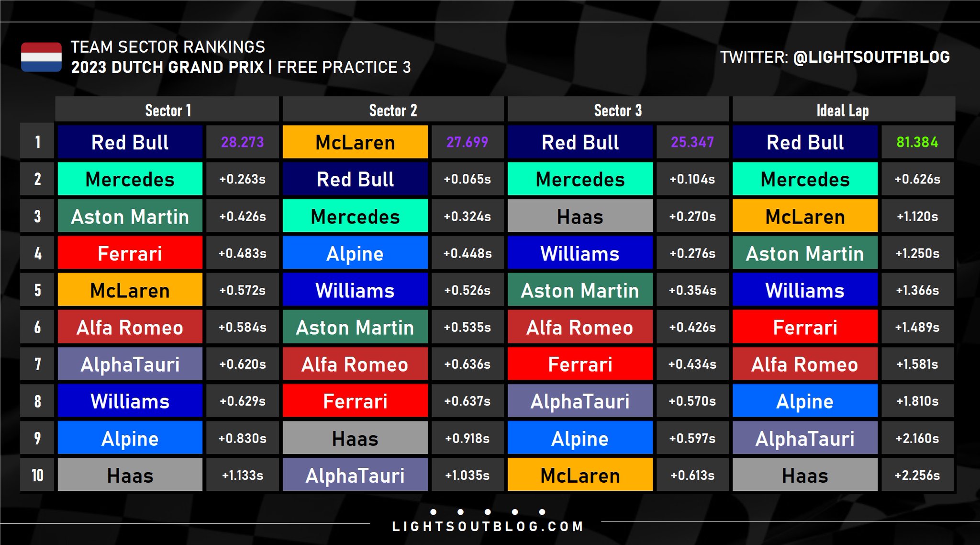Click the @LIGHTSOUTF1BLOG Twitter handle
The image size is (980, 545).
click(871, 57)
